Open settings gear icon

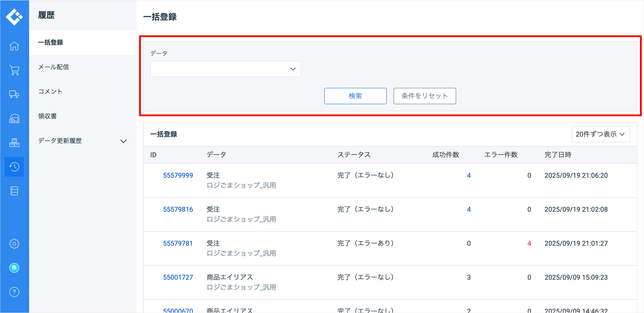coord(14,243)
